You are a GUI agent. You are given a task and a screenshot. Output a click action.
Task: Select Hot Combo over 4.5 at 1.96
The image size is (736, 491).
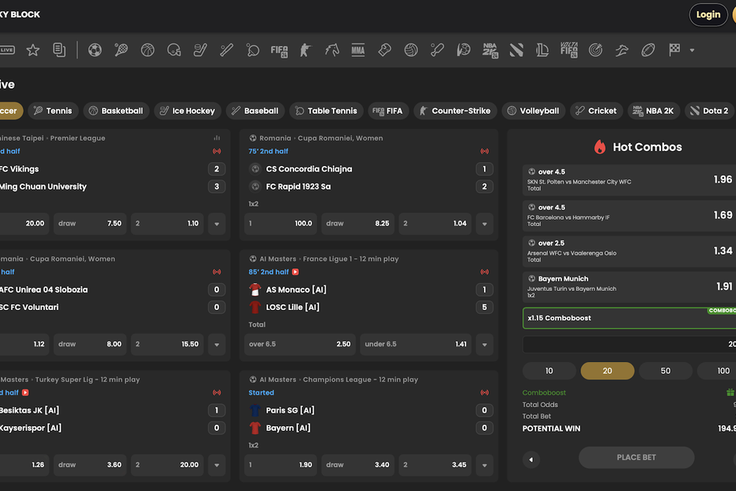[x=629, y=180]
